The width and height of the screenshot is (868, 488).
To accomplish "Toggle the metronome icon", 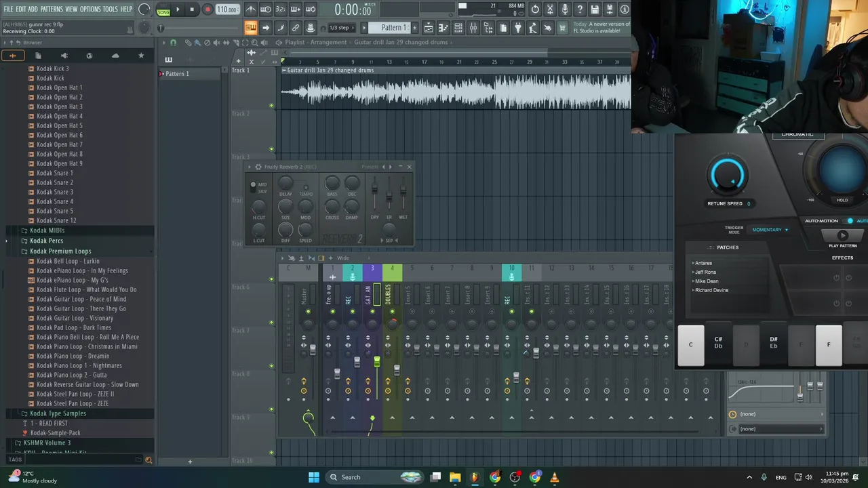I will [x=251, y=9].
